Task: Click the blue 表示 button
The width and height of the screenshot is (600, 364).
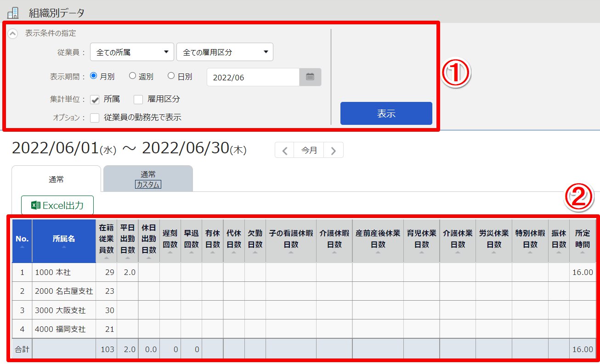Action: [x=386, y=113]
